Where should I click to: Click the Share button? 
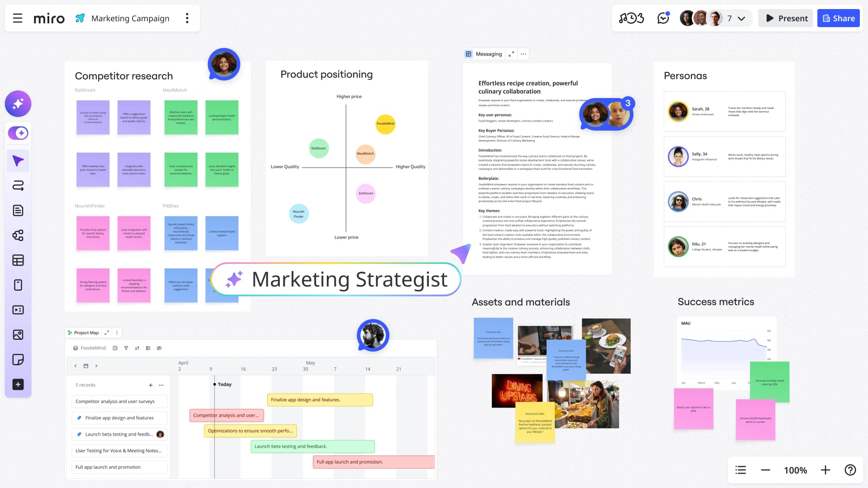839,18
